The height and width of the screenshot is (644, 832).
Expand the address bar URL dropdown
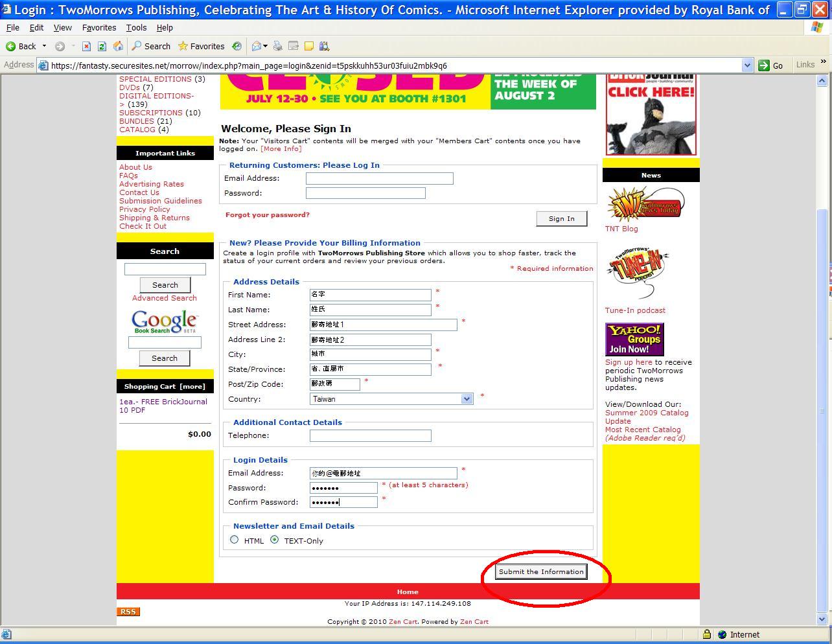(747, 65)
